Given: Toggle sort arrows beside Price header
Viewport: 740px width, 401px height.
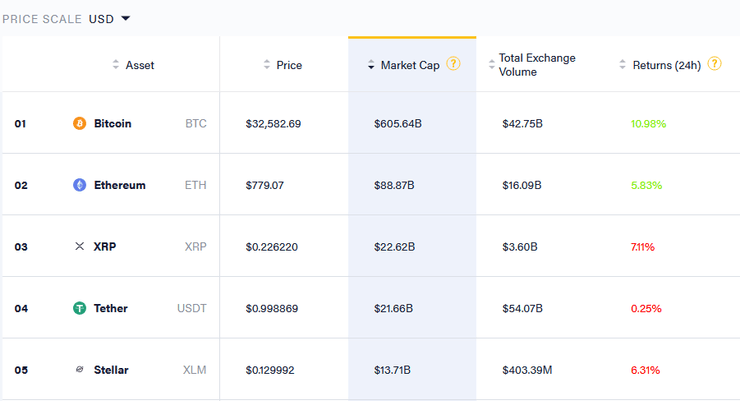Looking at the screenshot, I should click(x=267, y=65).
